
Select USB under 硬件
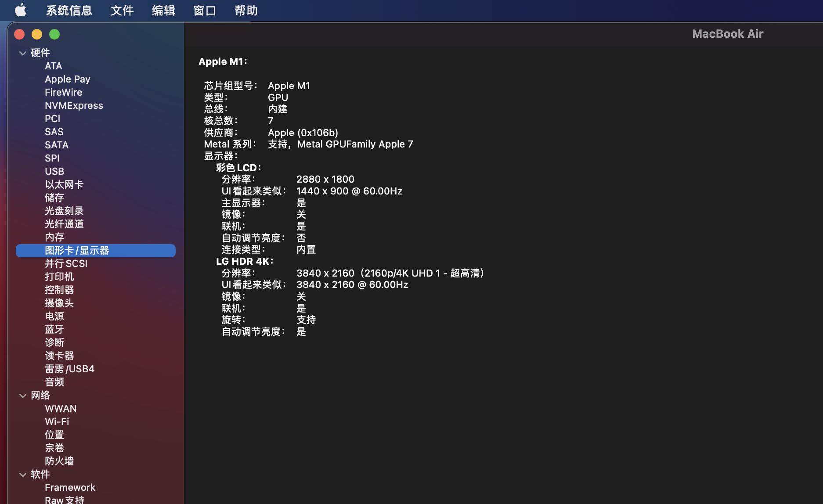(54, 171)
